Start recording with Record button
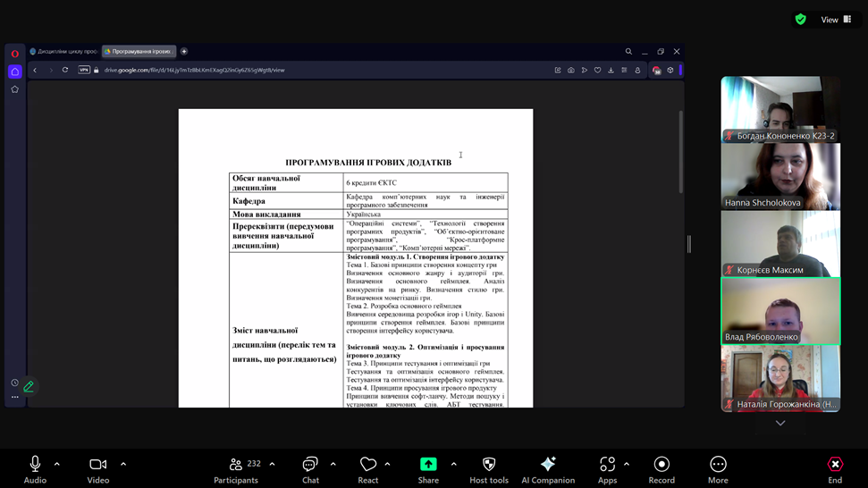This screenshot has height=488, width=868. point(662,470)
